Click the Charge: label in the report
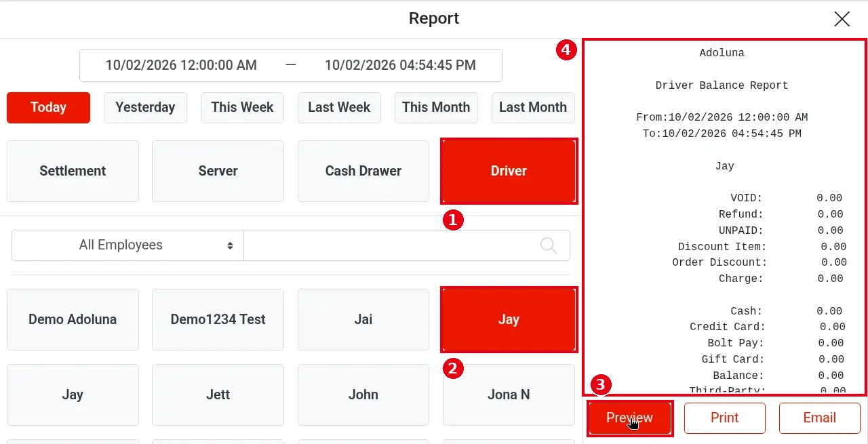Screen dimensions: 868x444 741,279
